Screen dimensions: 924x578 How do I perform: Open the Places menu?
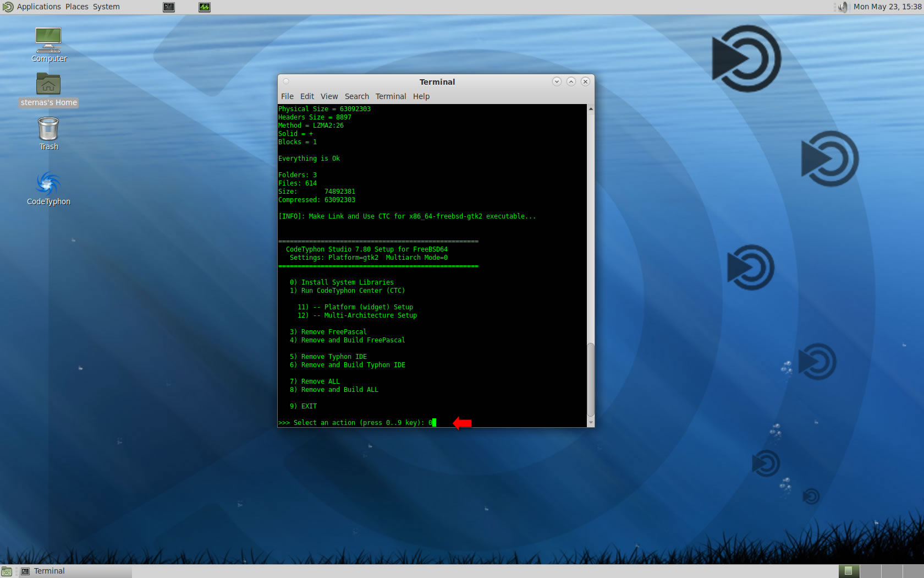point(77,7)
